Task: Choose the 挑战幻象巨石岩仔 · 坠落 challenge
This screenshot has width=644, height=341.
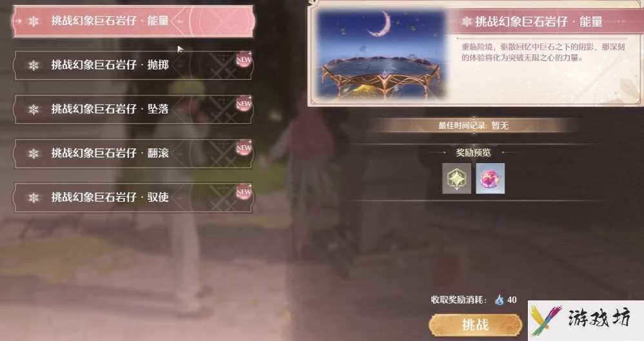Action: 134,109
